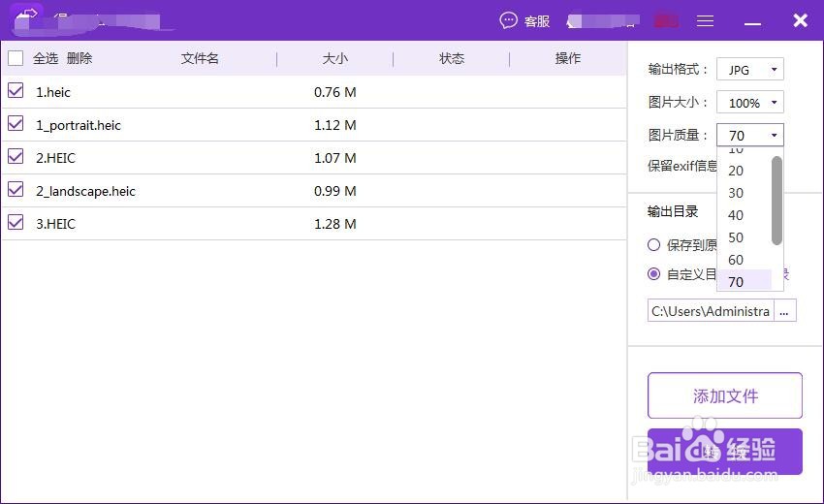This screenshot has width=824, height=504.
Task: Uncheck the 3.HEIC file checkbox
Action: [16, 223]
